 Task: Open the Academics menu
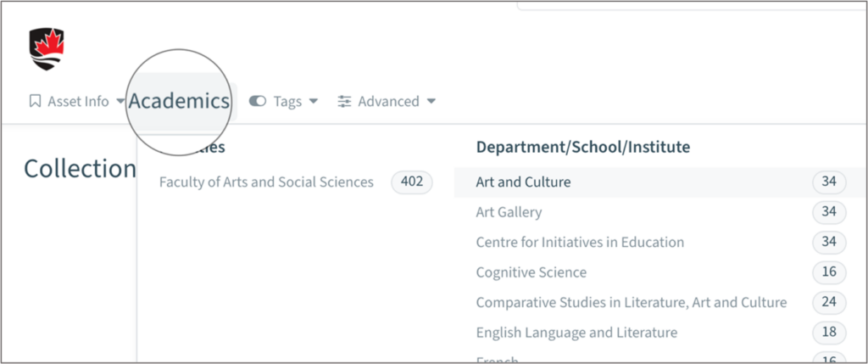179,101
